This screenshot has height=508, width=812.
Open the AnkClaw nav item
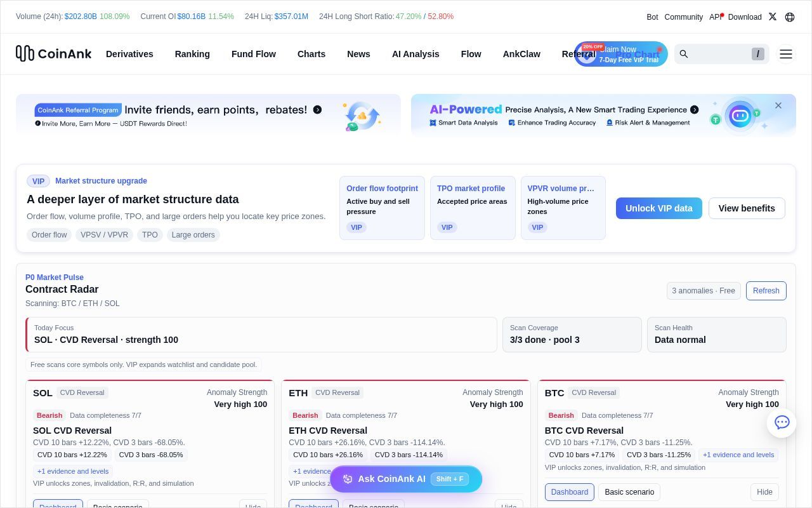tap(521, 54)
